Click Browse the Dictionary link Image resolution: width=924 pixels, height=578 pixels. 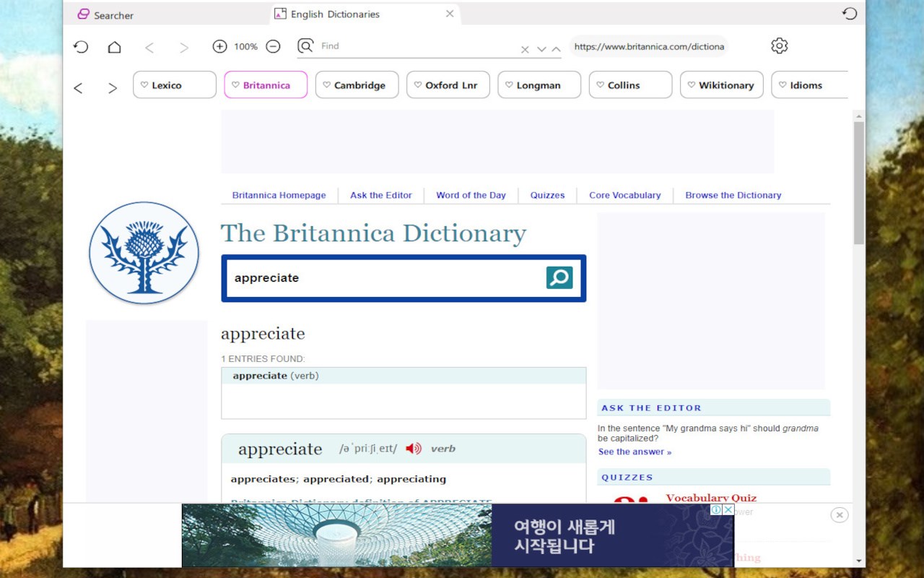pyautogui.click(x=733, y=195)
